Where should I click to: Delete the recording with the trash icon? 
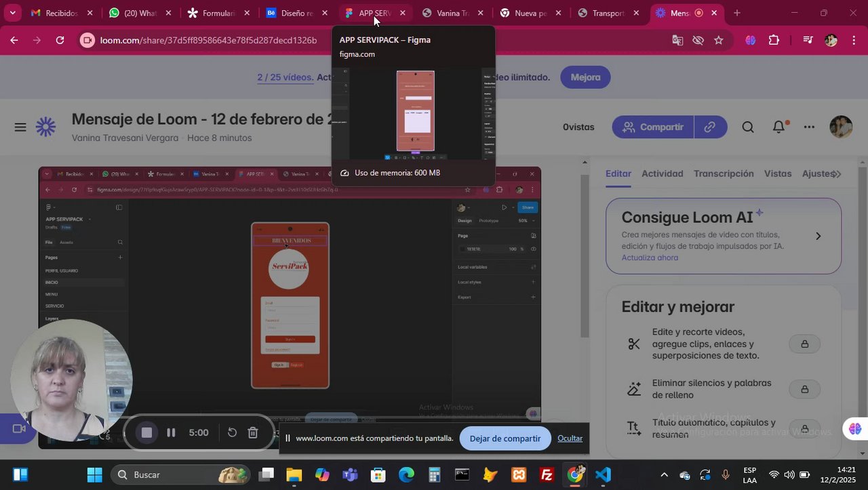pyautogui.click(x=253, y=432)
